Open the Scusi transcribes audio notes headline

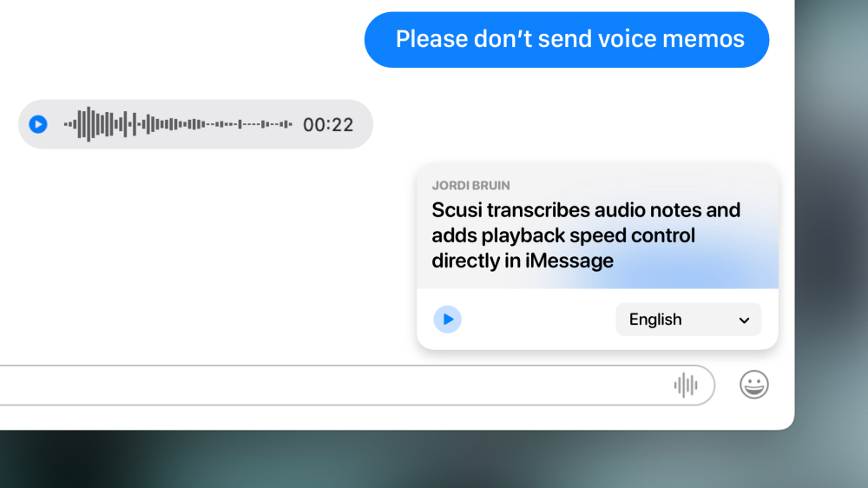[x=586, y=235]
